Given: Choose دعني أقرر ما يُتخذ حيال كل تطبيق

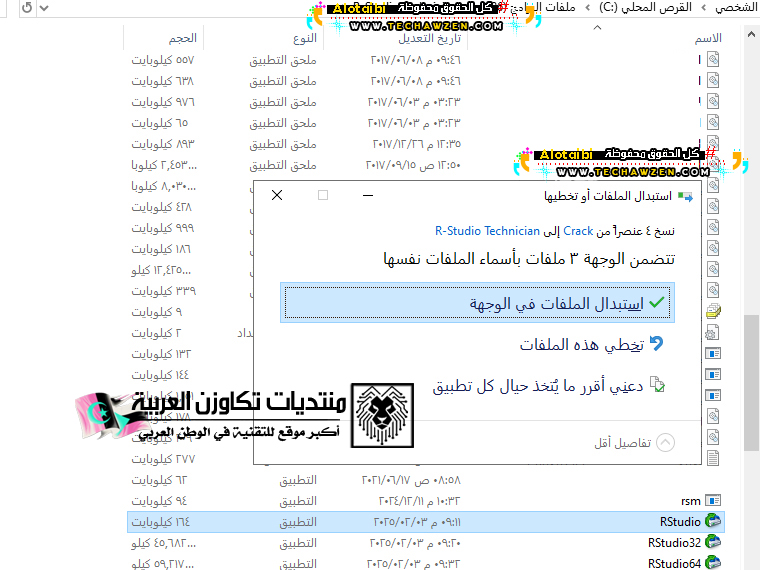Looking at the screenshot, I should 548,386.
